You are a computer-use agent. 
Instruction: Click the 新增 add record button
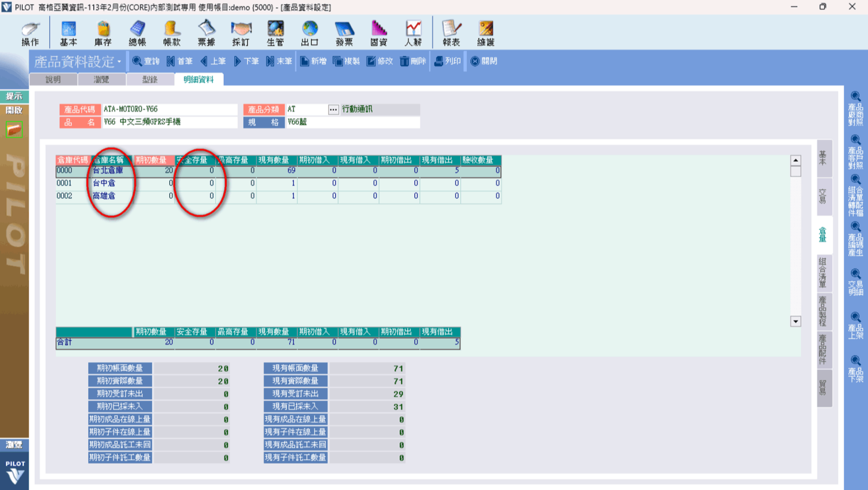pyautogui.click(x=313, y=61)
